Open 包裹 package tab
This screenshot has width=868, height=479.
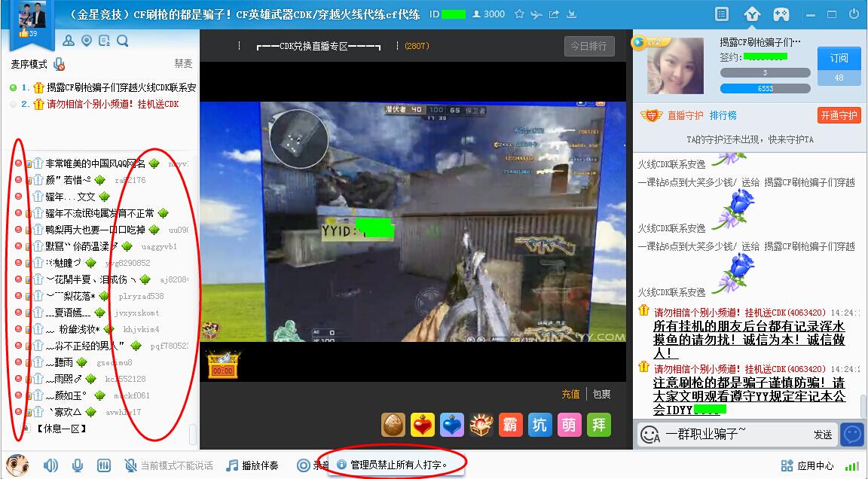602,394
